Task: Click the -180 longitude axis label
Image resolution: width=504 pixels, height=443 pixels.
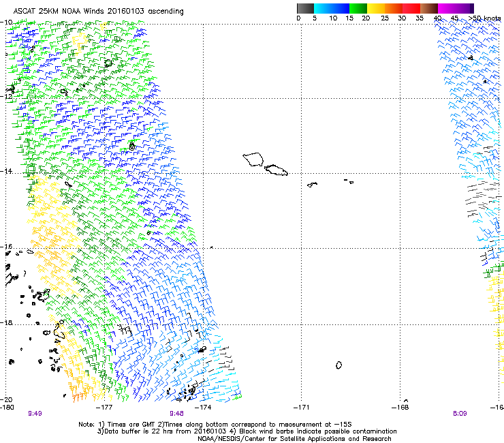Action: tap(7, 408)
